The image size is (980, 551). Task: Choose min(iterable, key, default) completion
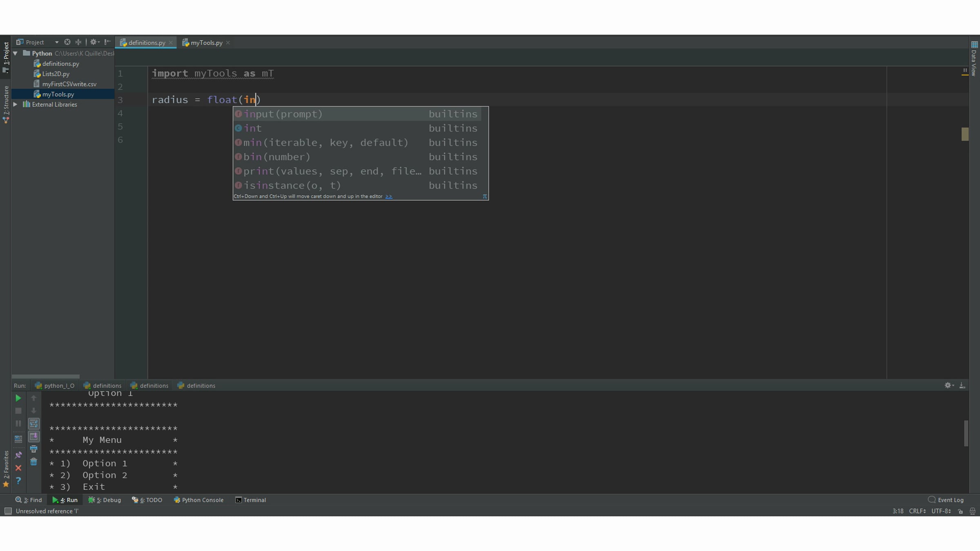click(357, 142)
